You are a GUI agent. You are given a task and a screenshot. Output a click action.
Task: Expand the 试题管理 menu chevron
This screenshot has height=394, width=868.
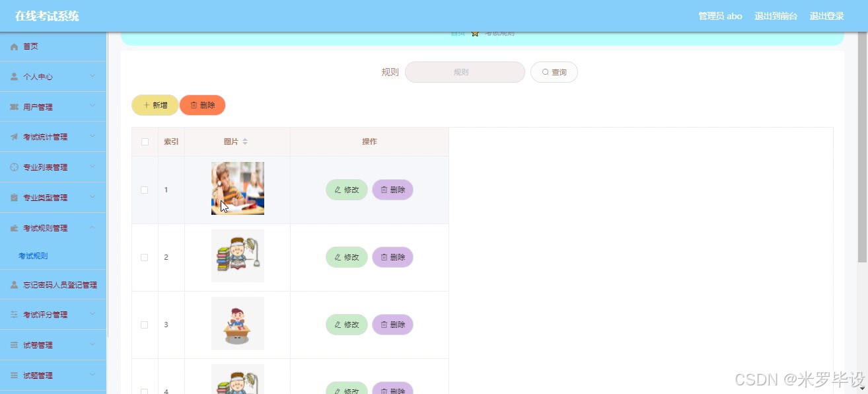92,375
